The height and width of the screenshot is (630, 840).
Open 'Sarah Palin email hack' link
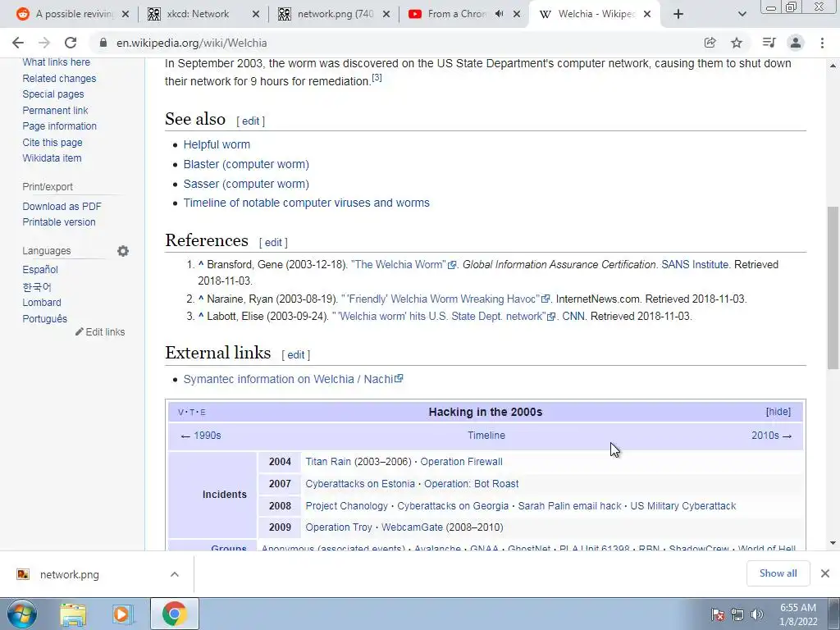click(x=569, y=505)
